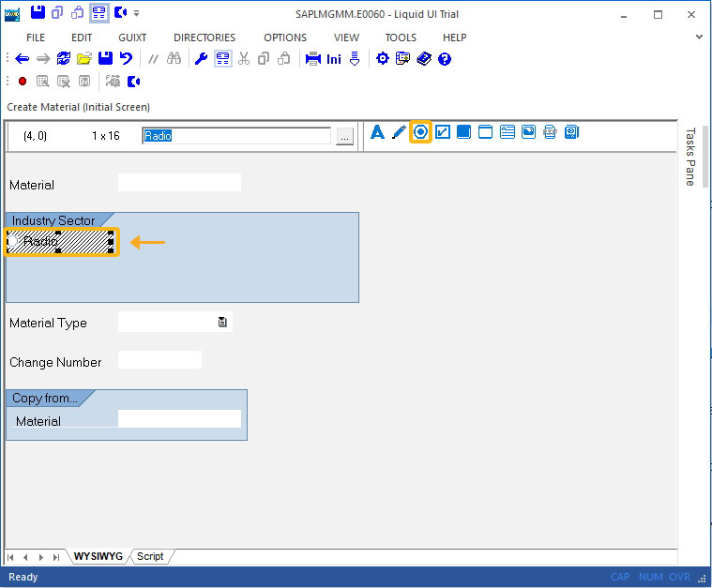
Task: Click the Copy from... group box title
Action: pos(44,398)
